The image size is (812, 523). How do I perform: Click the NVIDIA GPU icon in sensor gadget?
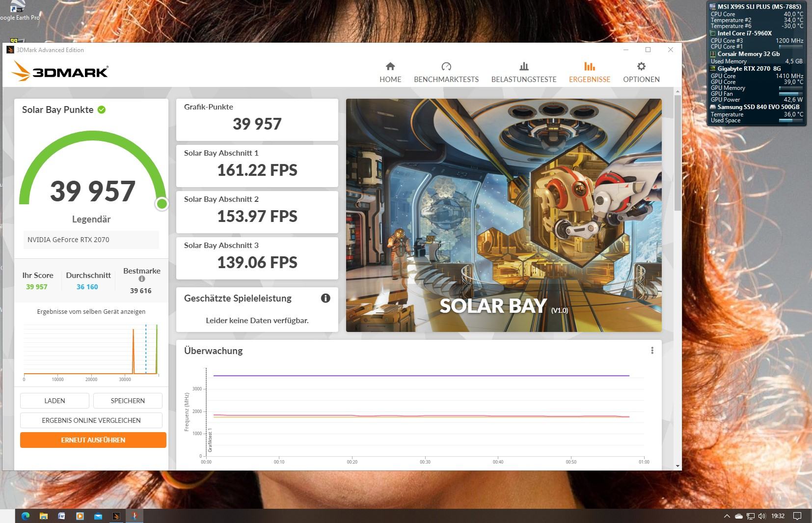713,69
